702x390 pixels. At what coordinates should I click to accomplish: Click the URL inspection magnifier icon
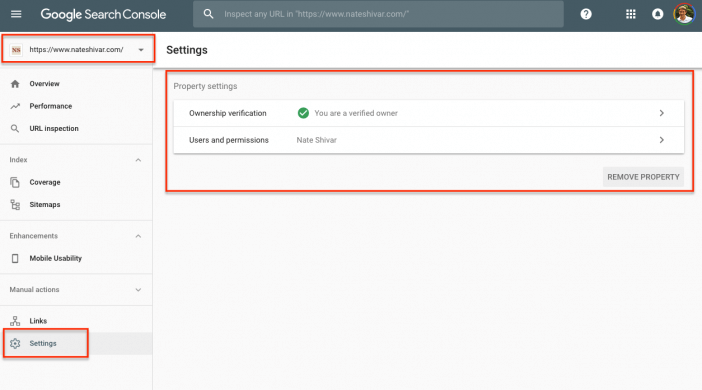(x=15, y=129)
